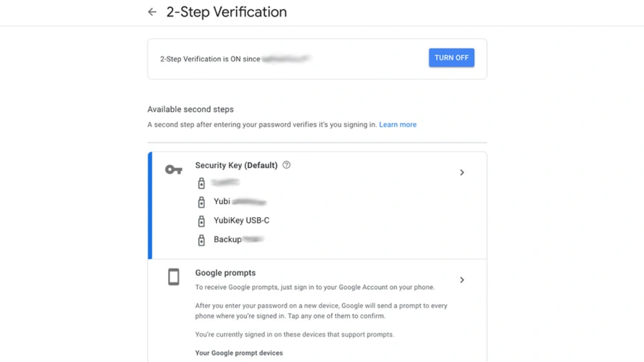Screen dimensions: 644x362
Task: Go back using the arrow beside 2-Step Verification
Action: coord(152,12)
